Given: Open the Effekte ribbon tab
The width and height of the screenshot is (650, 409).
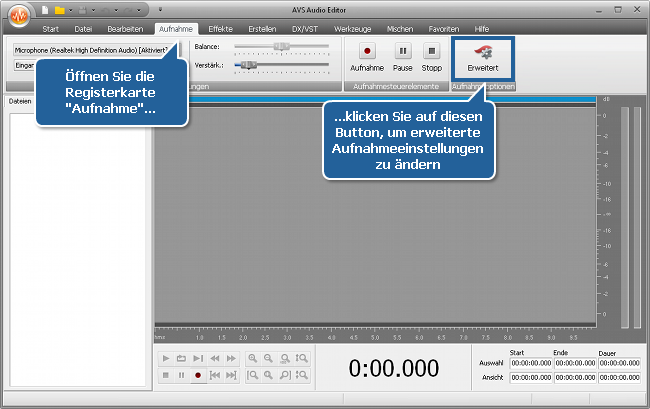Looking at the screenshot, I should [220, 29].
